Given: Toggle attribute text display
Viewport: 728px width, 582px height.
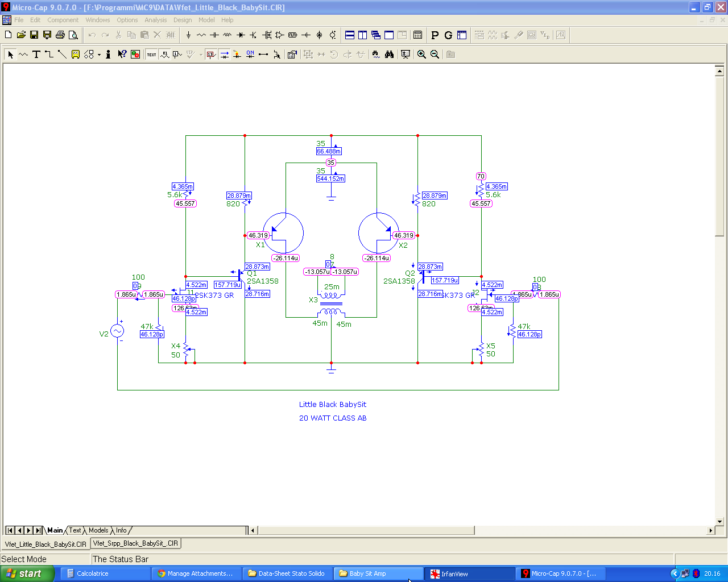Looking at the screenshot, I should [164, 55].
